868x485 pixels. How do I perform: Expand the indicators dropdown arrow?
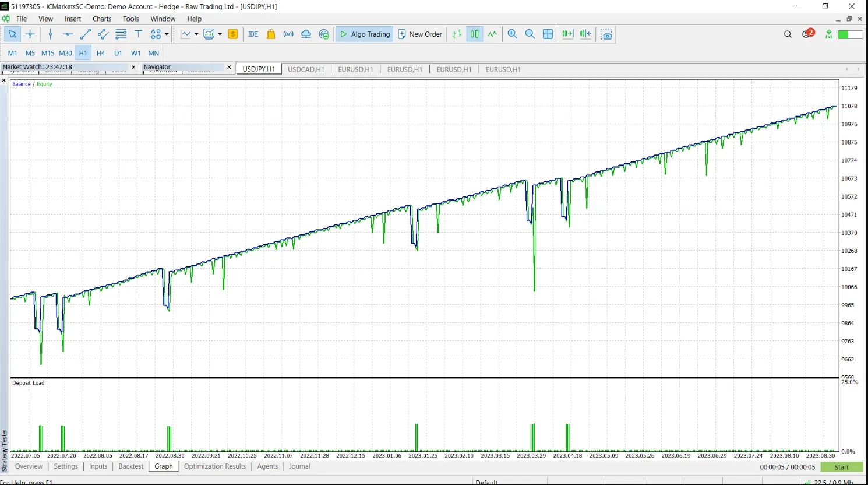tap(196, 34)
